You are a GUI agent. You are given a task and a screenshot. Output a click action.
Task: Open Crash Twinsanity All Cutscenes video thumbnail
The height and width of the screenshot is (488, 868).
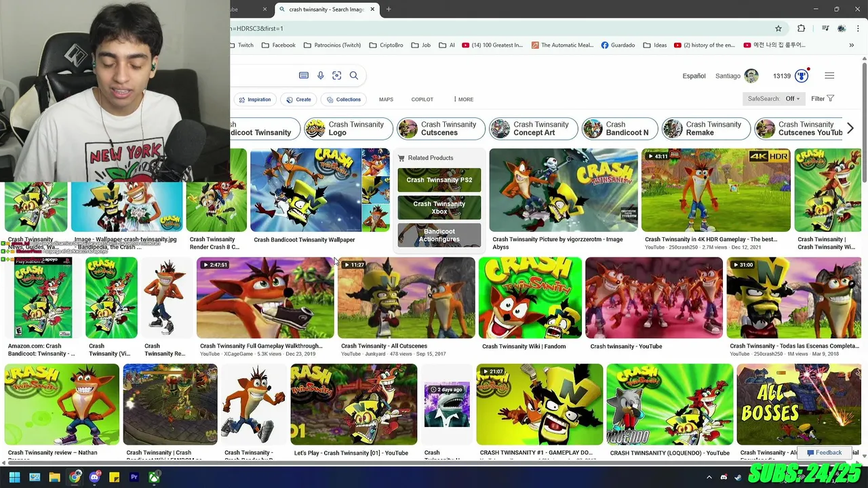406,298
